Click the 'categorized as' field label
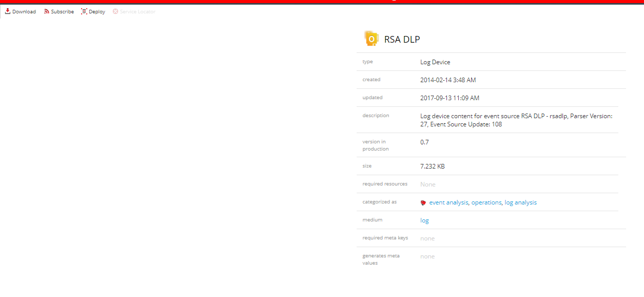Viewport: 644px width, 297px height. 379,202
